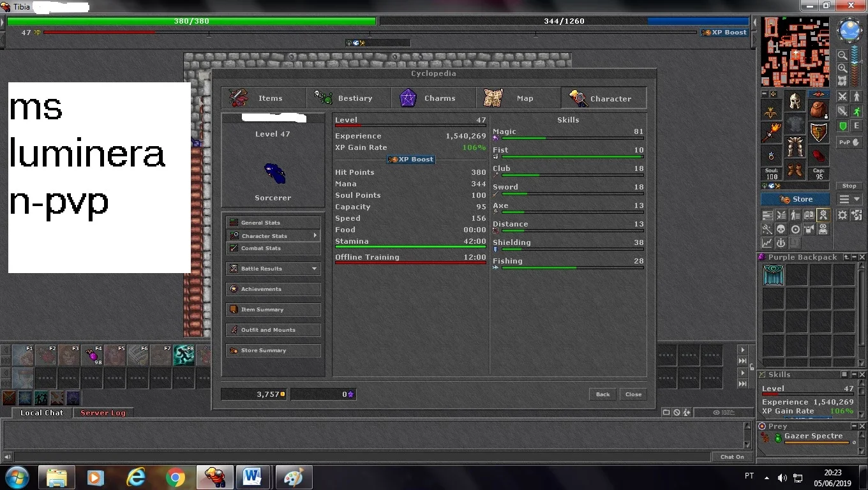Switch to the Bestiary tab
This screenshot has width=868, height=490.
pyautogui.click(x=348, y=98)
